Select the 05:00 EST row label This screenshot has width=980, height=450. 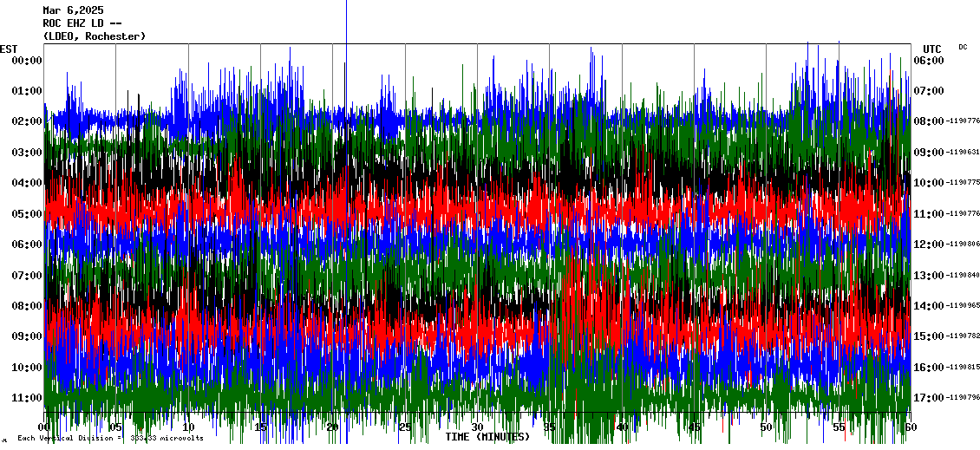(27, 214)
